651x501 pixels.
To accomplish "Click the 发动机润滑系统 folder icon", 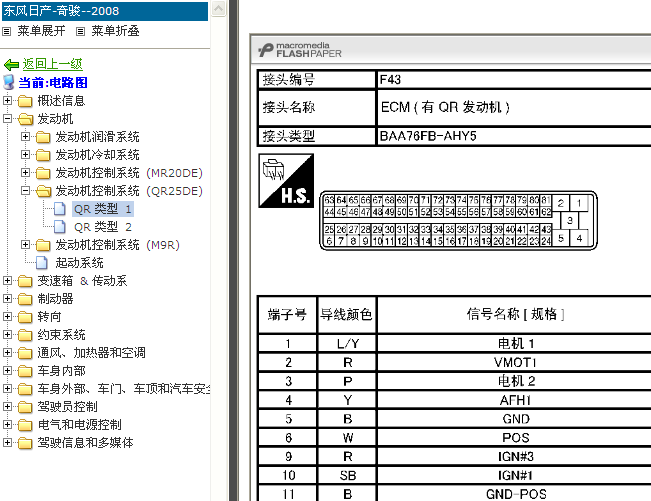I will click(x=43, y=137).
